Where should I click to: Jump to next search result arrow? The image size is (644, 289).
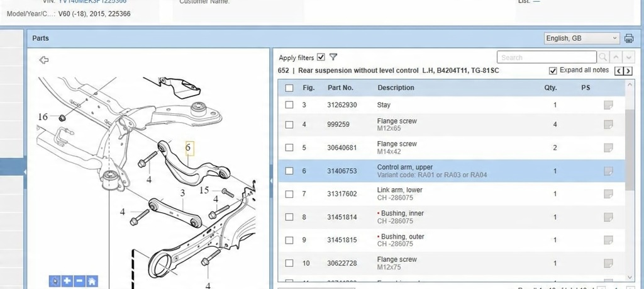[x=629, y=57]
